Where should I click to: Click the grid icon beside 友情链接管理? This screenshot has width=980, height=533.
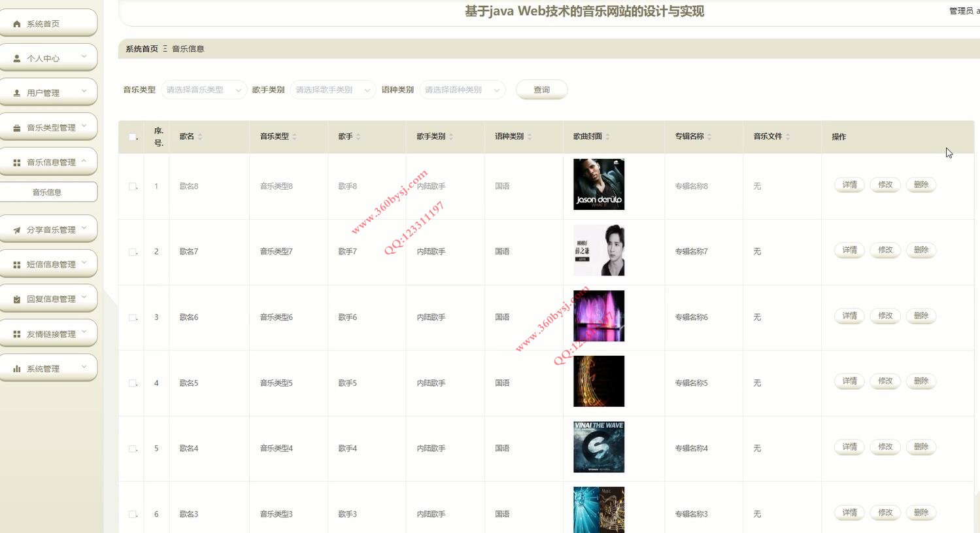coord(17,334)
